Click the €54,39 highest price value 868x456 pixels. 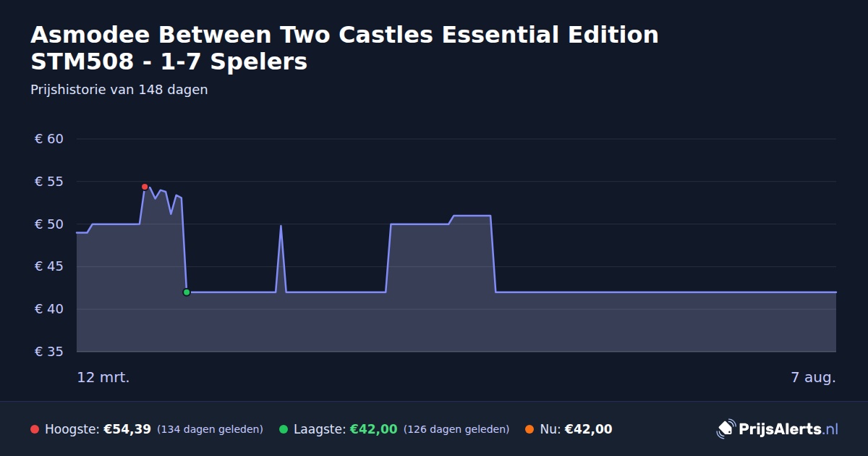(127, 429)
